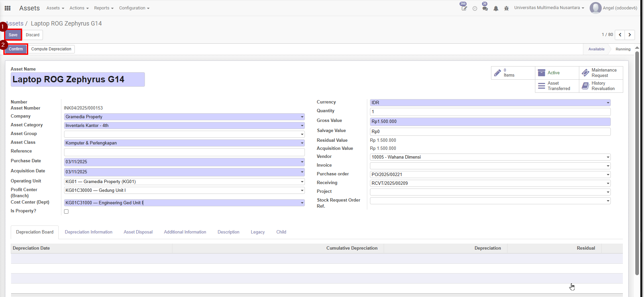Click the Save button

13,35
